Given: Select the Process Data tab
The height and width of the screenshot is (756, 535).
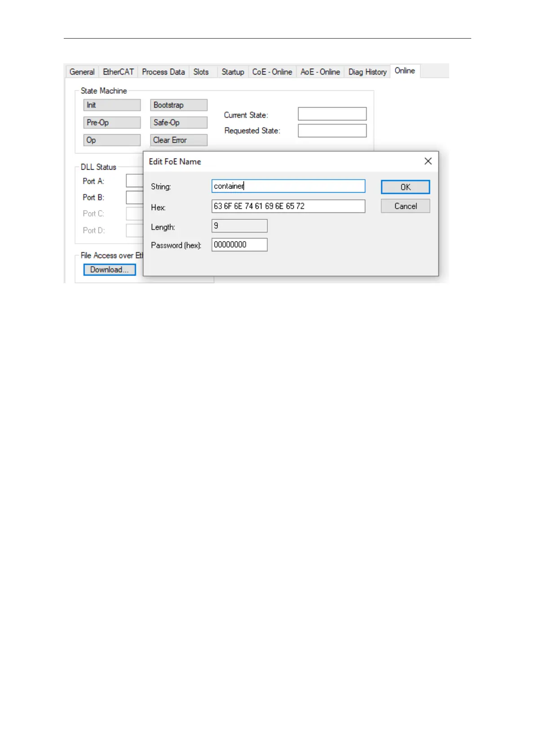Looking at the screenshot, I should pyautogui.click(x=163, y=72).
